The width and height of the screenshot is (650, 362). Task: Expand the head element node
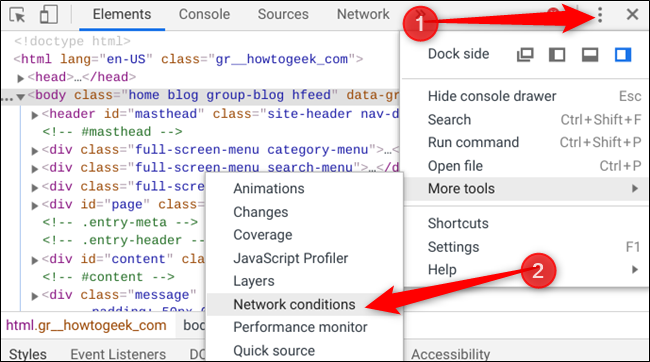[20, 78]
